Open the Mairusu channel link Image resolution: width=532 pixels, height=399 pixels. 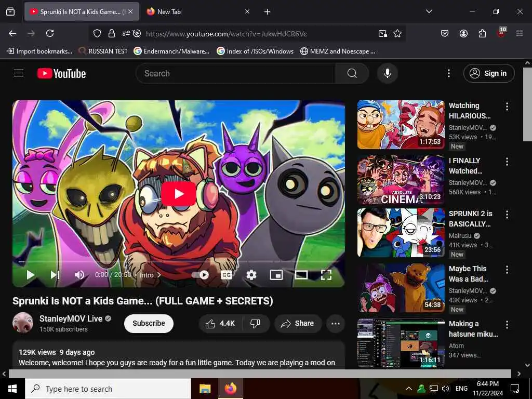tap(460, 235)
